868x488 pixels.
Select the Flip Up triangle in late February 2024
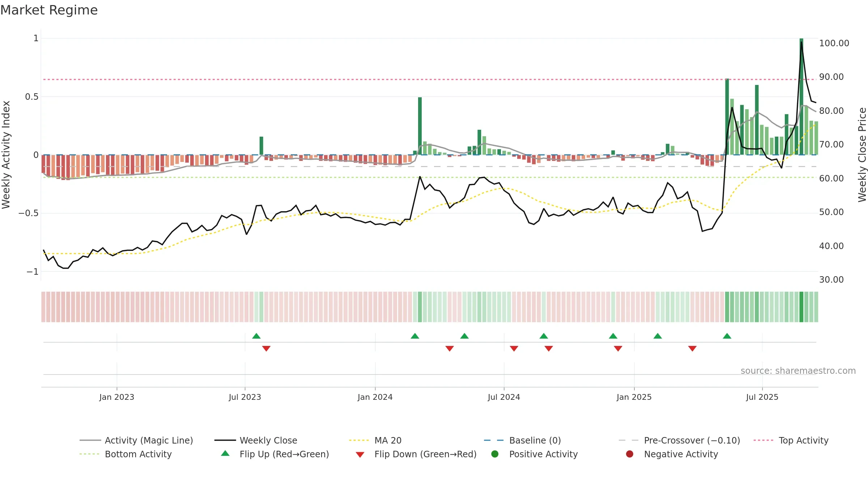pos(415,336)
